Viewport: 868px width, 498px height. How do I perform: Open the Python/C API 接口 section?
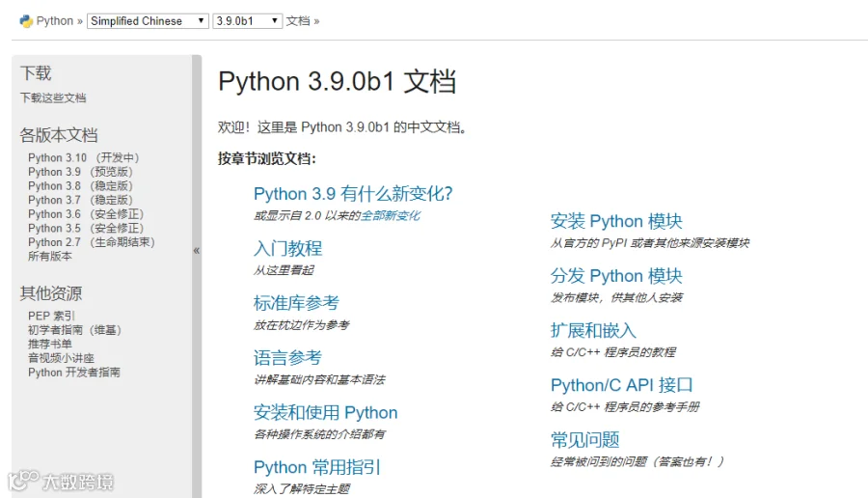(622, 385)
